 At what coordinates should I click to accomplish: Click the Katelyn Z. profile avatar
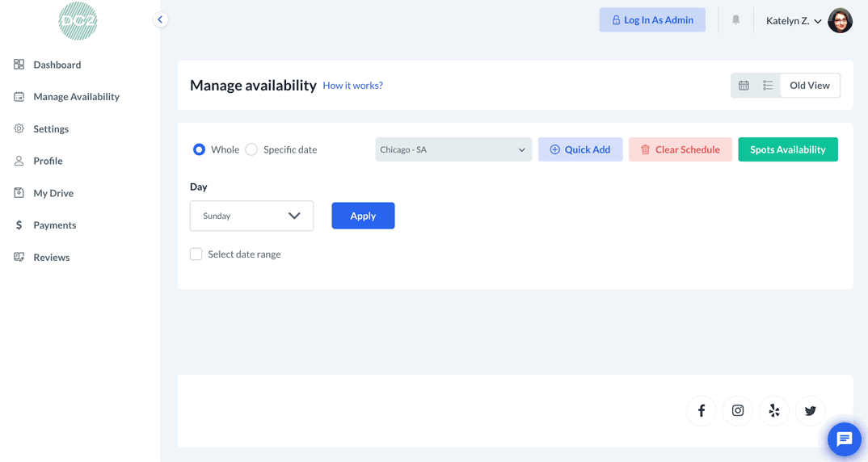841,20
